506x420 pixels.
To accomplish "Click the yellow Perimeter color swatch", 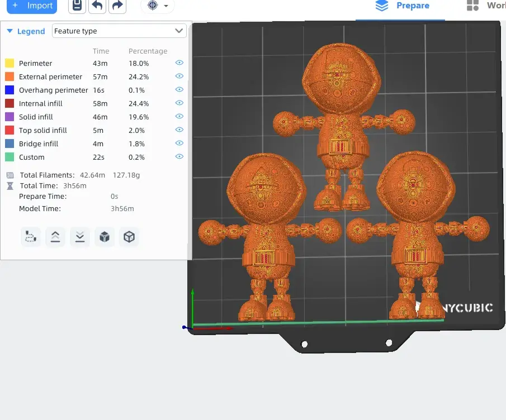I will pyautogui.click(x=10, y=63).
